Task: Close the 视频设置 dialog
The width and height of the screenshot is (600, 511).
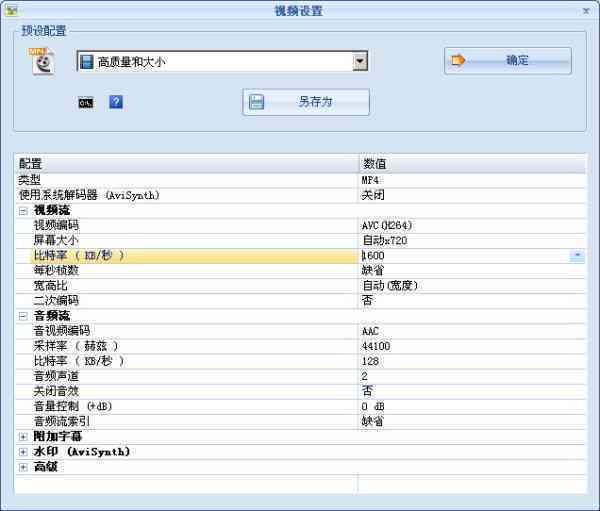Action: 586,11
